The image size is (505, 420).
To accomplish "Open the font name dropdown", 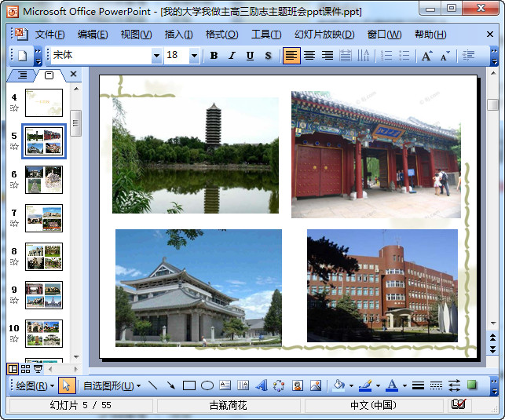I will [x=156, y=56].
